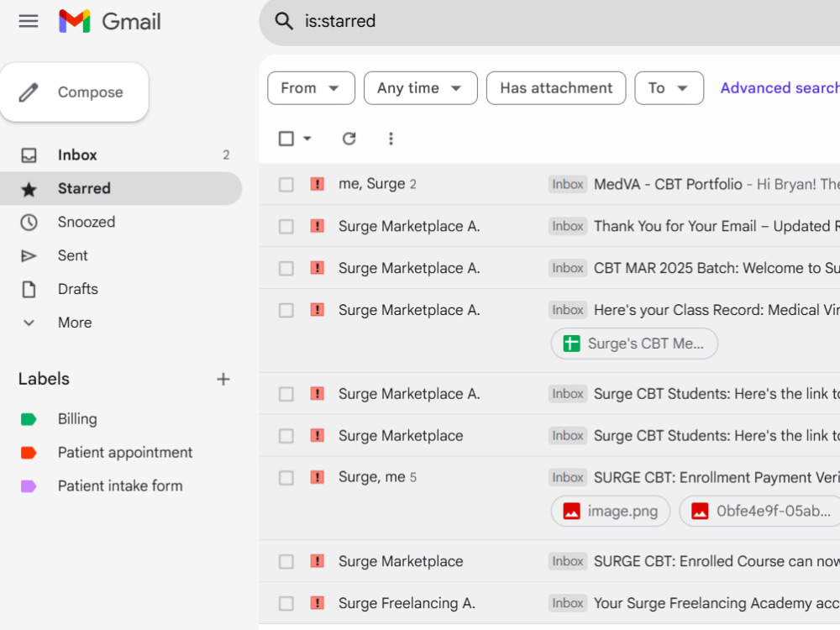Click the pencil icon on Compose
The width and height of the screenshot is (840, 630).
(29, 92)
